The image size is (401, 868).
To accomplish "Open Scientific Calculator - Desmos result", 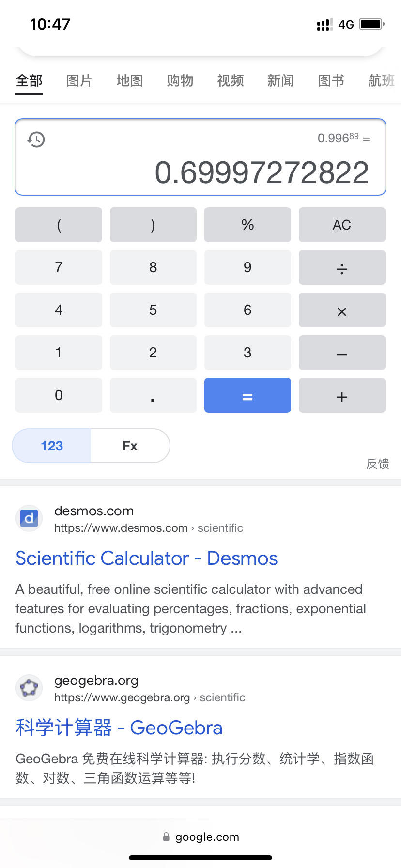I will pyautogui.click(x=146, y=558).
